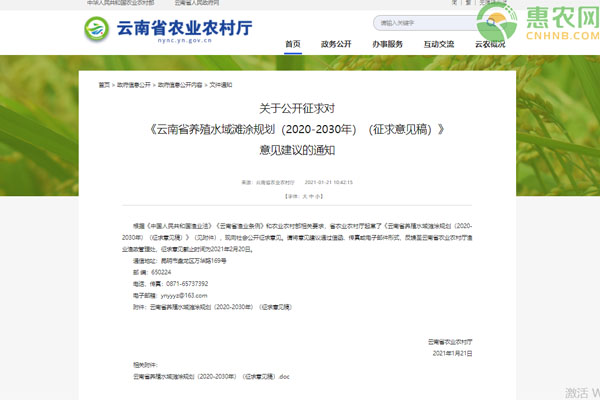Image resolution: width=600 pixels, height=400 pixels.
Task: Click the source label 来源 near the timestamp
Action: tap(246, 182)
